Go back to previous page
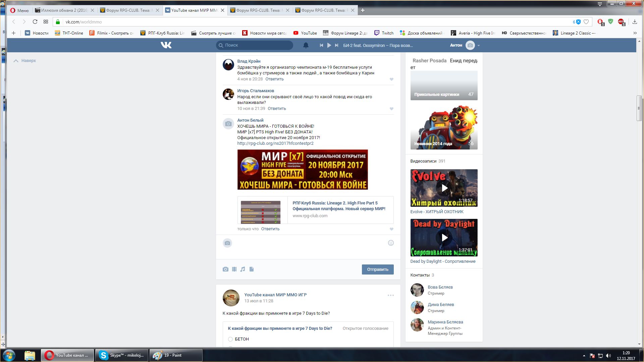The width and height of the screenshot is (644, 362). (14, 22)
